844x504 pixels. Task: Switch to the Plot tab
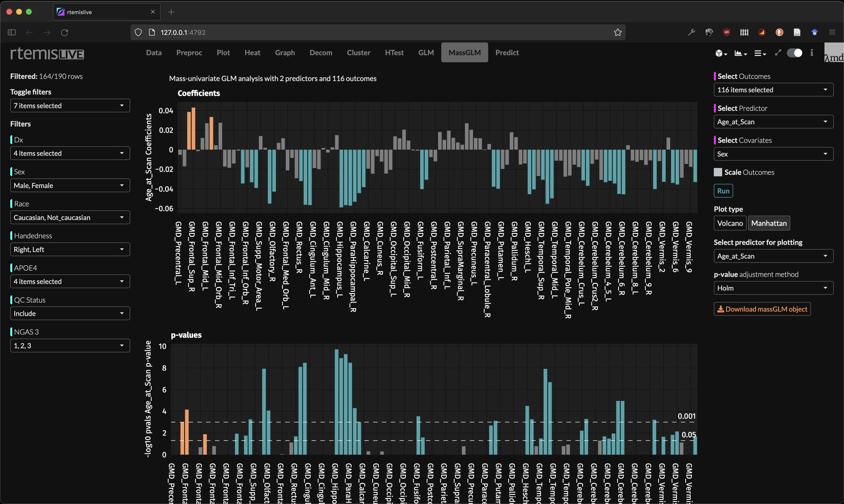[x=223, y=53]
